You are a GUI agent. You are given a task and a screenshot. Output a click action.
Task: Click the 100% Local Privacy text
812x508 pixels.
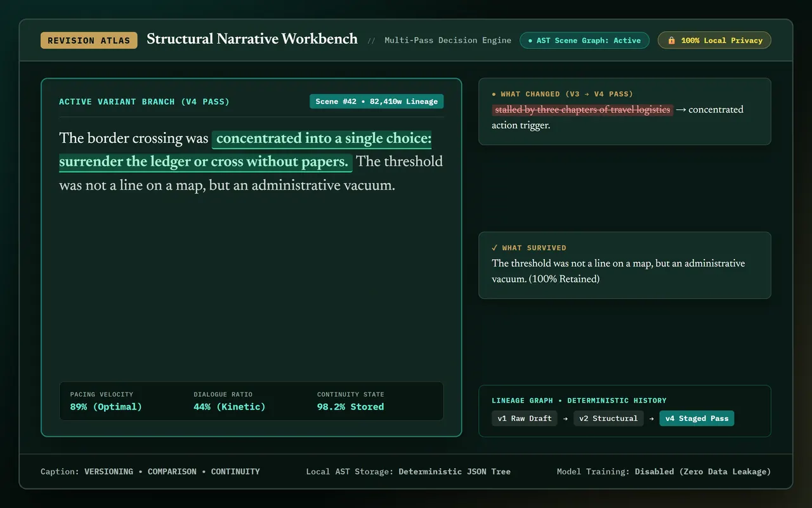coord(722,40)
